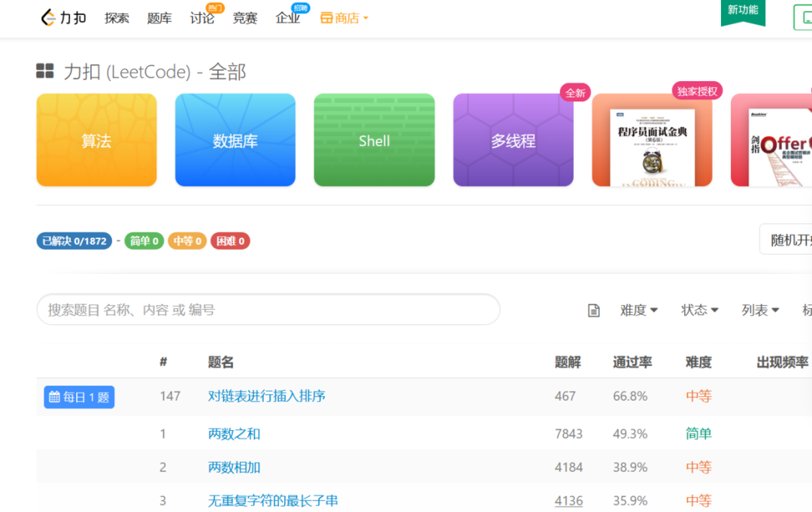Click problem number 147
812x512 pixels.
click(170, 396)
